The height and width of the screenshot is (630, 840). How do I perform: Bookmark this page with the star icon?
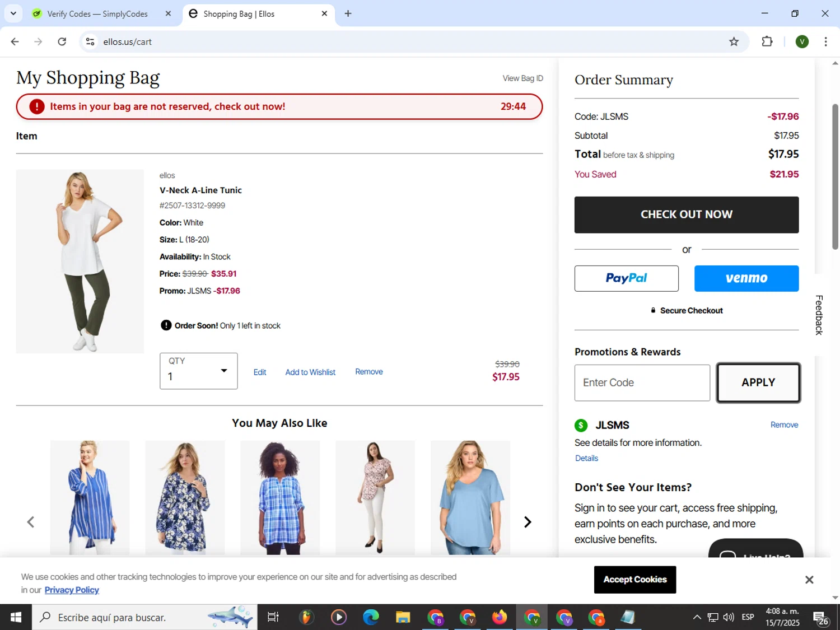pos(734,41)
